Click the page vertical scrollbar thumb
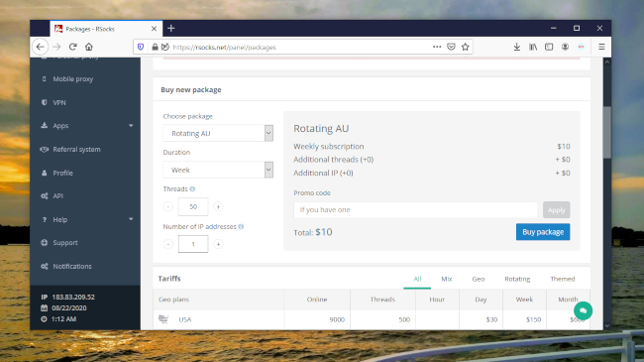 pyautogui.click(x=607, y=133)
